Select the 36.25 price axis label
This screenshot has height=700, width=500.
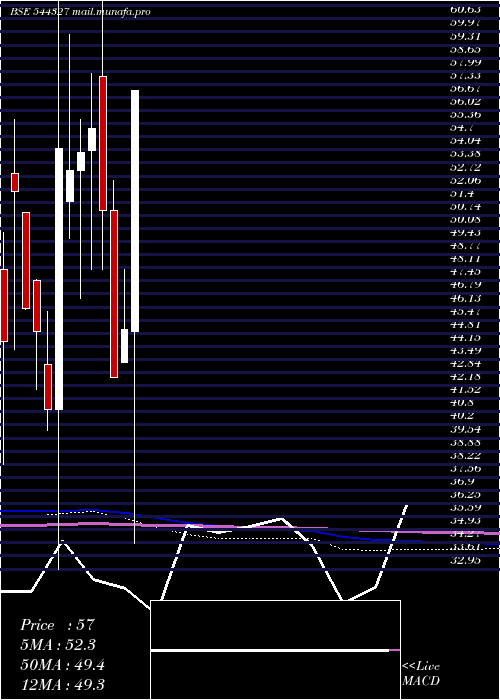[x=466, y=494]
